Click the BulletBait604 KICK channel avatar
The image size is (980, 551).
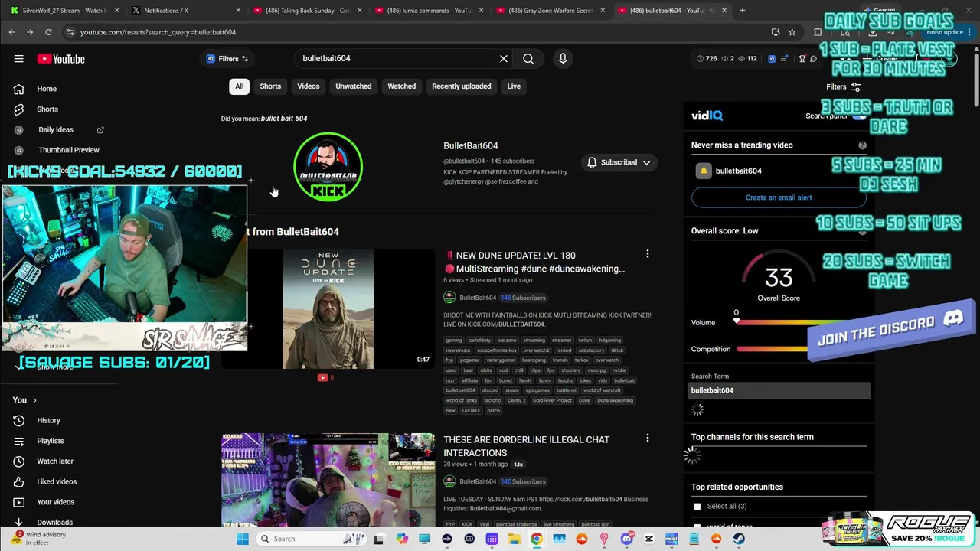point(328,167)
